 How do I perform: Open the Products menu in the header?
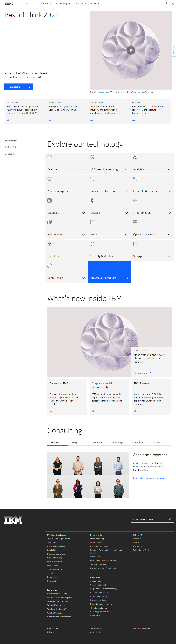tap(28, 3)
